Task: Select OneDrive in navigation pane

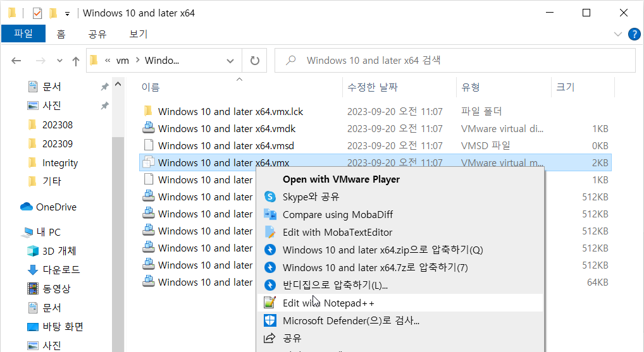Action: click(56, 207)
